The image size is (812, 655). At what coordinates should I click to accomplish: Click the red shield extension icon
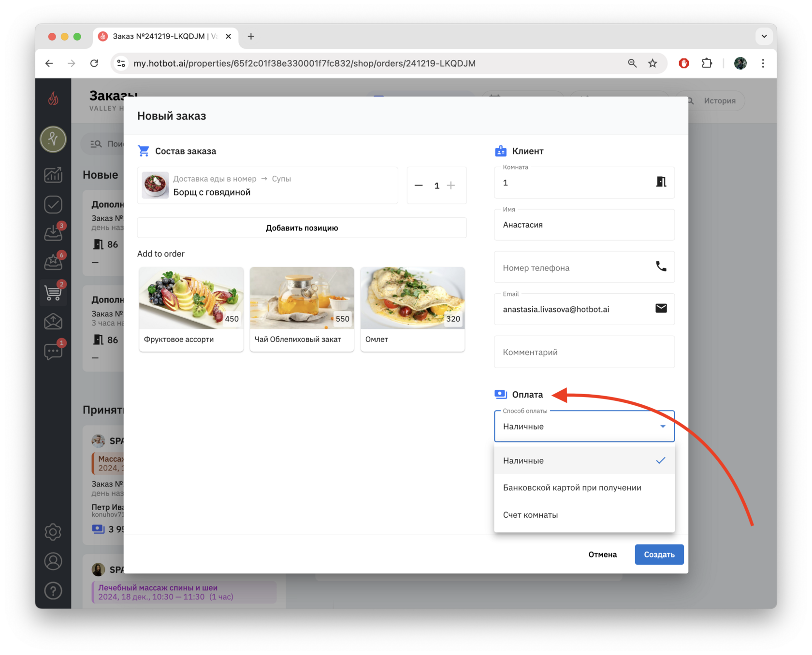point(684,63)
